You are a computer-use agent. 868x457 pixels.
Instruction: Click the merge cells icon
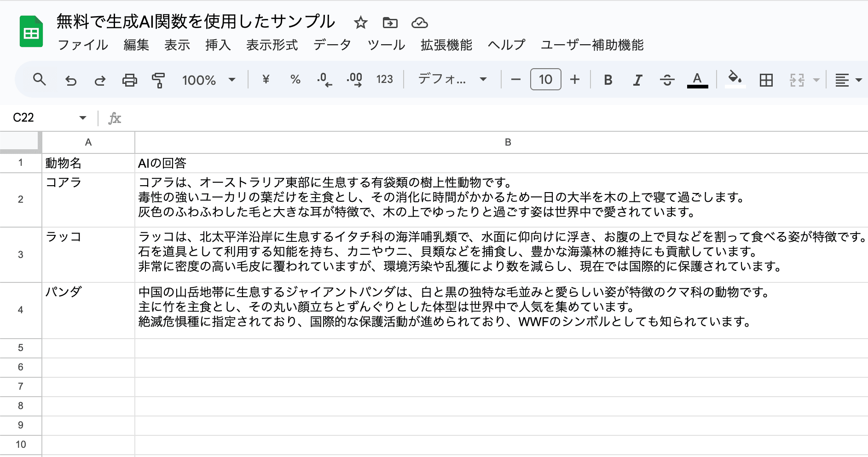(x=797, y=79)
